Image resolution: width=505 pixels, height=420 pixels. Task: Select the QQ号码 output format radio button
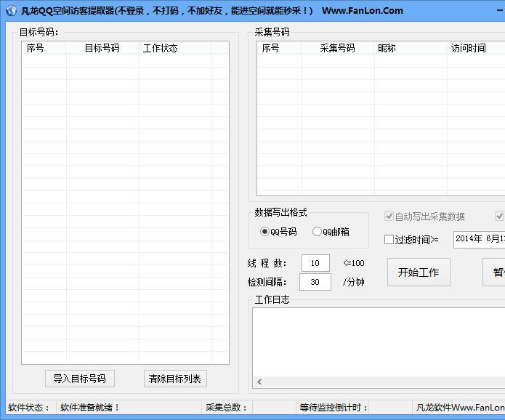pyautogui.click(x=265, y=232)
